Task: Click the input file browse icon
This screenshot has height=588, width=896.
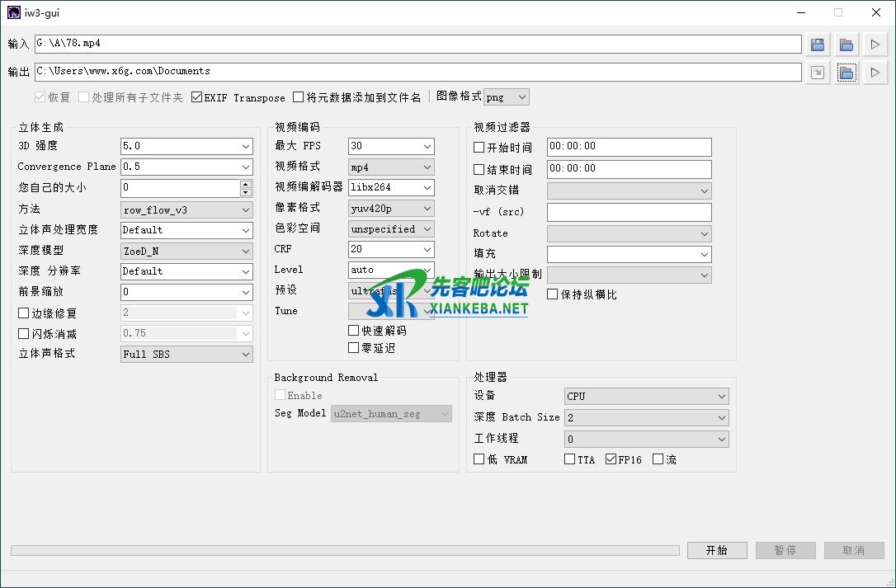Action: [x=818, y=45]
